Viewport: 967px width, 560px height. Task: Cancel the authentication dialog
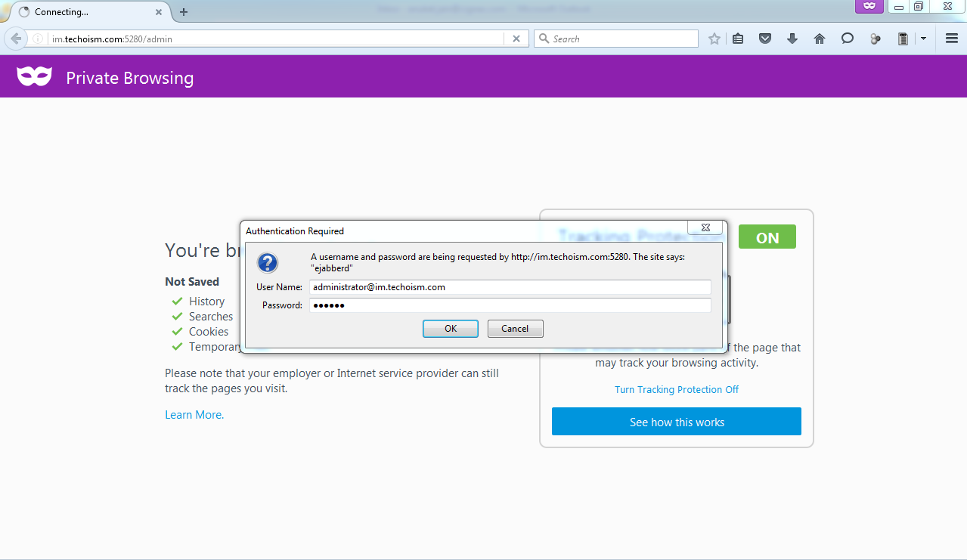(515, 329)
